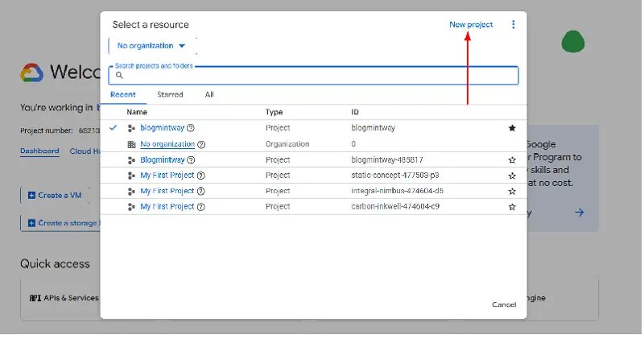Open the three-dot more options menu
The image size is (644, 339).
513,25
